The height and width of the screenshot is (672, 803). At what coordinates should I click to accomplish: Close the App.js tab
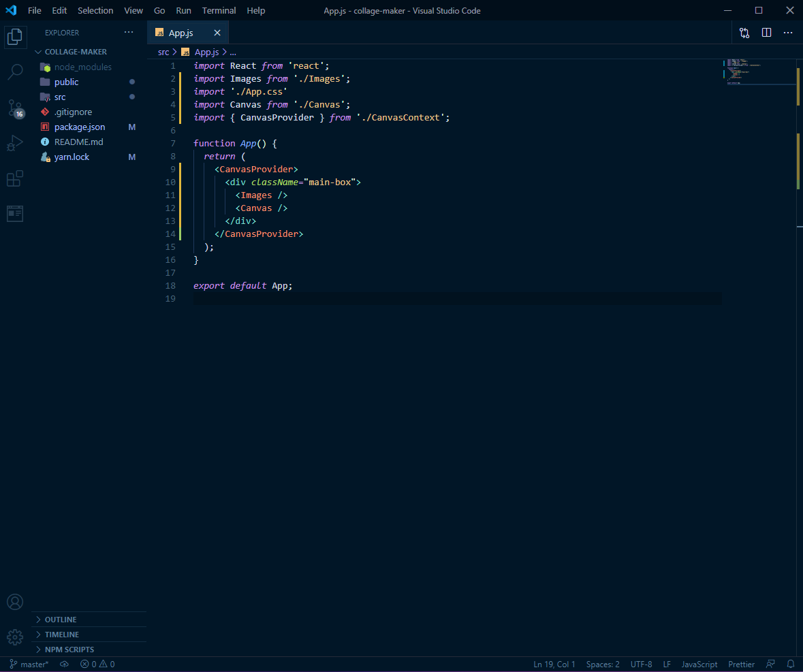217,33
